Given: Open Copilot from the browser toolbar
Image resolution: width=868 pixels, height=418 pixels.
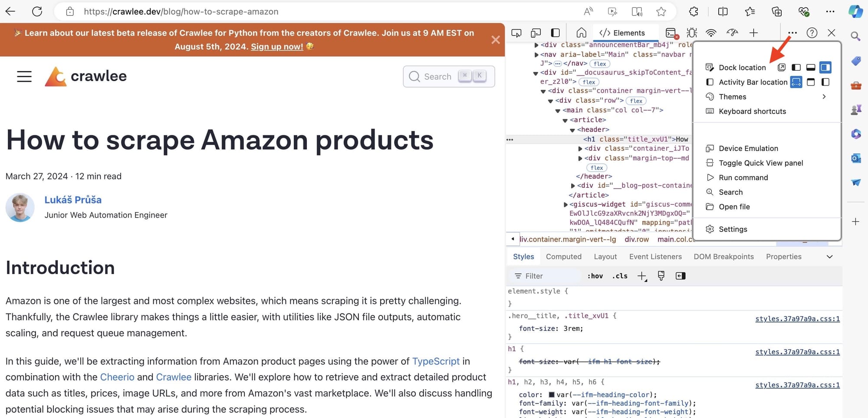Looking at the screenshot, I should [856, 12].
